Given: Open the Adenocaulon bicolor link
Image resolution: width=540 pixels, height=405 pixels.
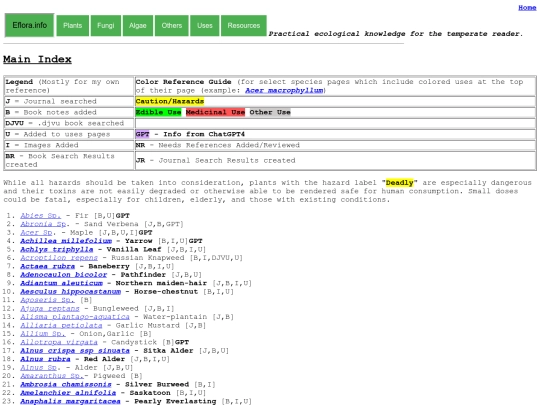Looking at the screenshot, I should 64,275.
